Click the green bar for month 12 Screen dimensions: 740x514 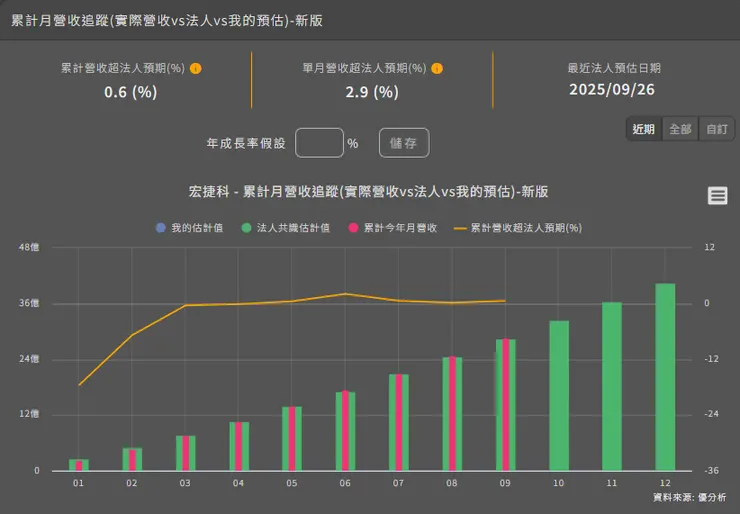coord(665,377)
